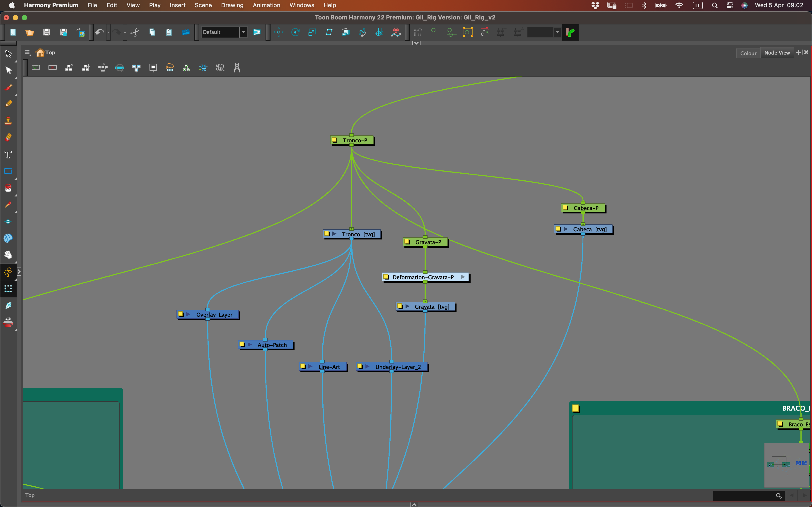Select the Translate tool in the animation toolbar
The image size is (812, 507).
click(x=278, y=32)
